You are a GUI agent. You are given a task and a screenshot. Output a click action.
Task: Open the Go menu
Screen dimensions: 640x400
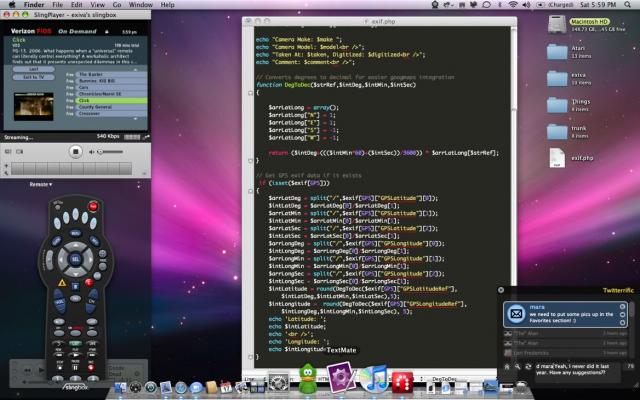[x=117, y=5]
